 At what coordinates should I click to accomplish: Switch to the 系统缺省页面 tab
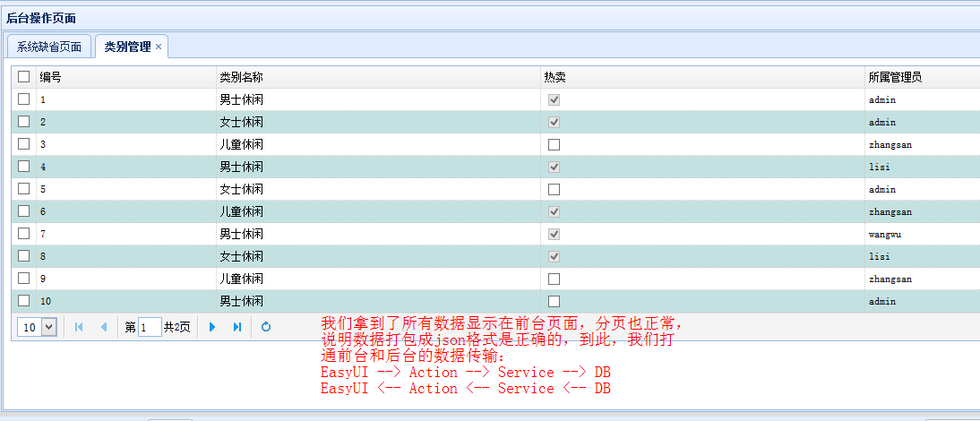point(49,47)
